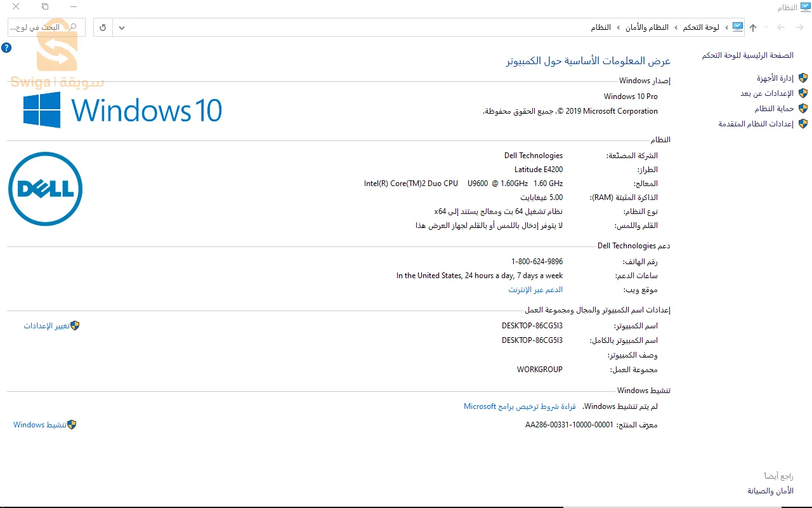Click the up arrow navigation button
812x508 pixels.
pos(753,27)
